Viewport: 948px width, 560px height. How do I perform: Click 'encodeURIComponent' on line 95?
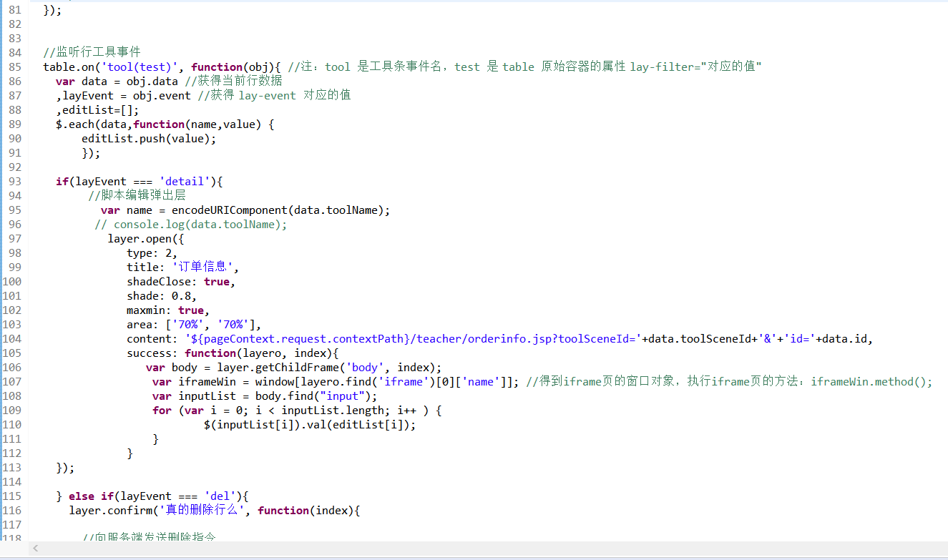(230, 210)
